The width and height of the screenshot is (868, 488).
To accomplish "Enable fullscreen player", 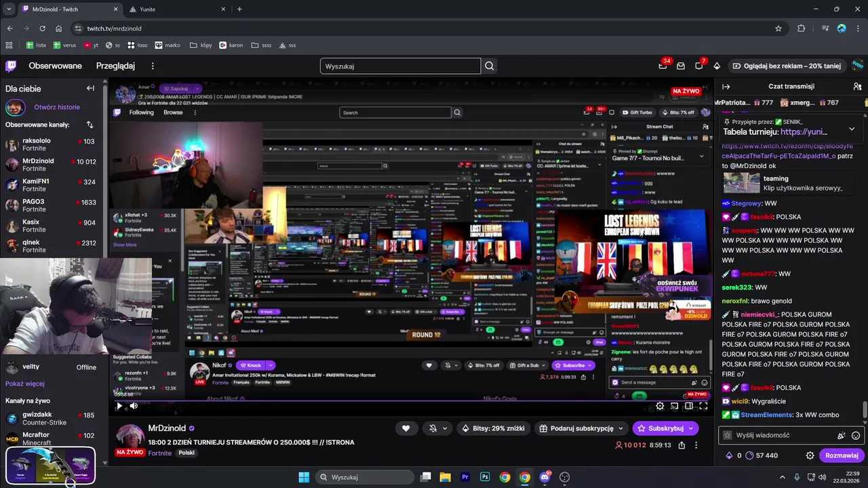I will [703, 406].
